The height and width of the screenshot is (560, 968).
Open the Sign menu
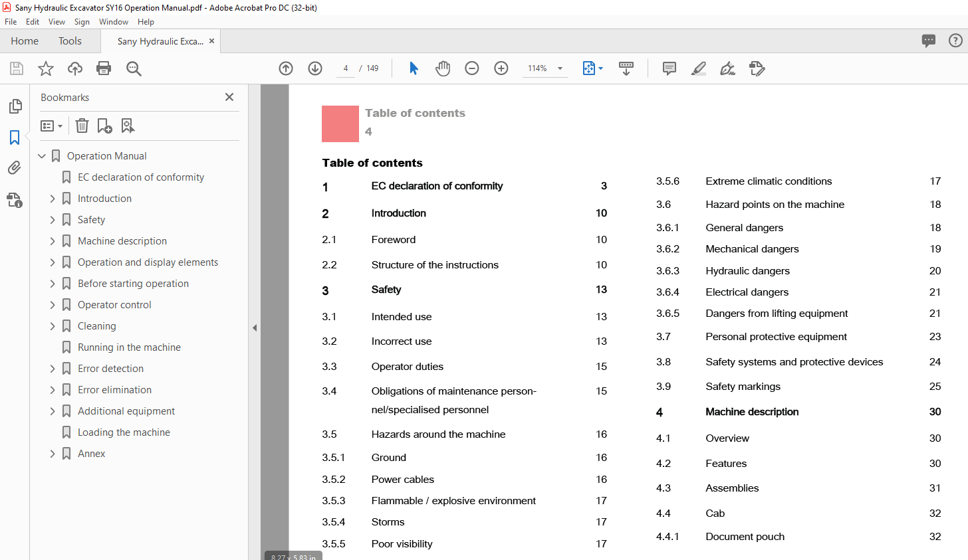point(82,22)
